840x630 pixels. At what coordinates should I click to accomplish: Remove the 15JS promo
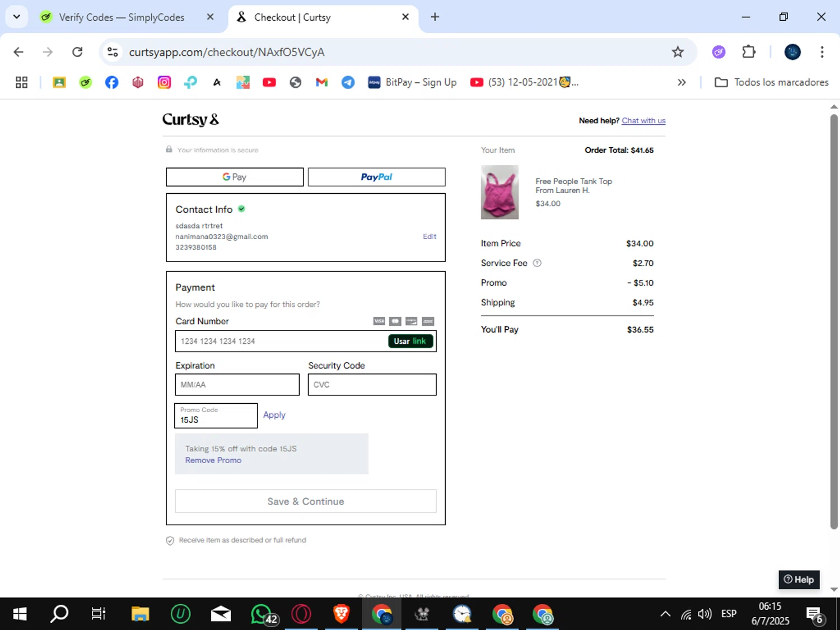coord(213,460)
